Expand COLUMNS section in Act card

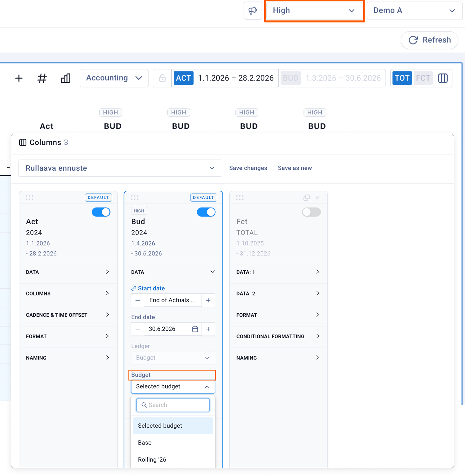(x=68, y=294)
